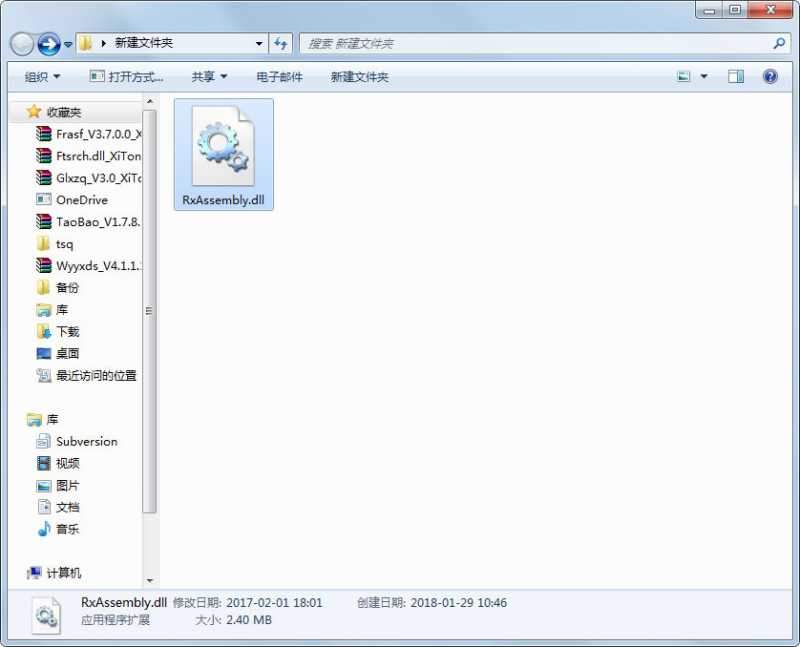
Task: Click the back navigation arrow
Action: pos(20,43)
